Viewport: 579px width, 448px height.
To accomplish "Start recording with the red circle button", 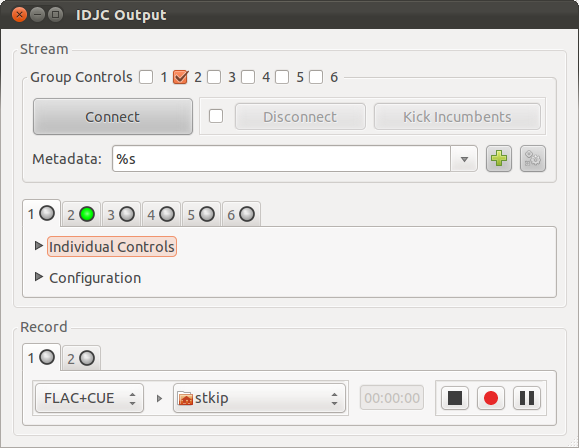I will point(491,398).
